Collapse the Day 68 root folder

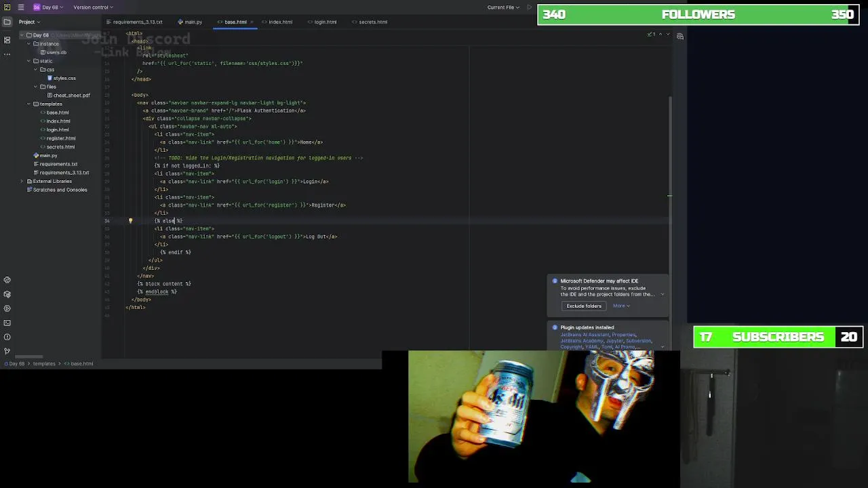click(22, 35)
